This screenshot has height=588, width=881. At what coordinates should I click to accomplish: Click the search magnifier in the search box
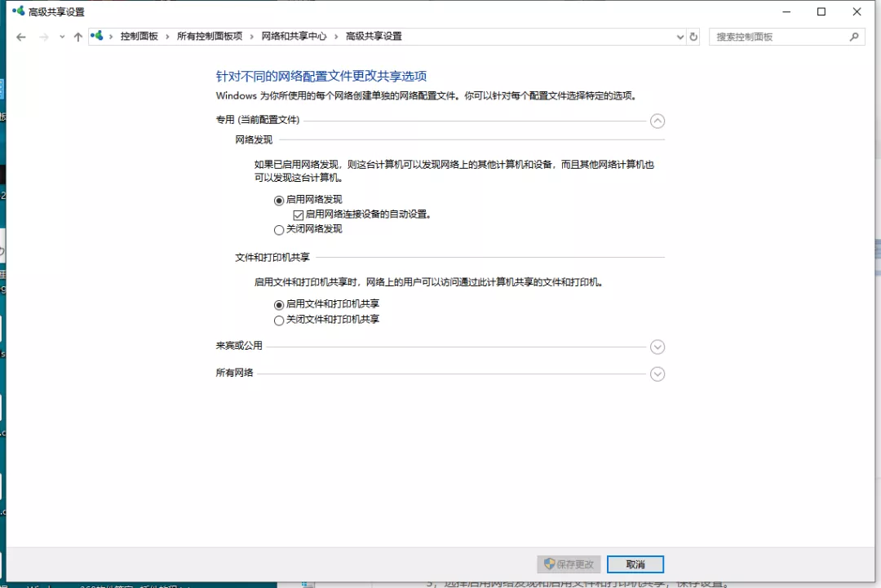click(x=853, y=37)
